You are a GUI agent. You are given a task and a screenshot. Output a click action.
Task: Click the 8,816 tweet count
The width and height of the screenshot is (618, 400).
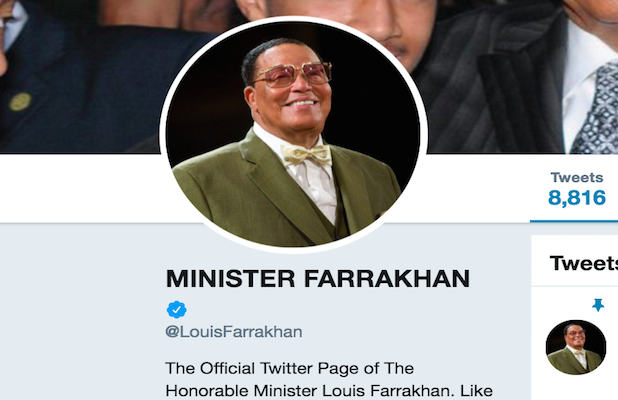click(x=576, y=198)
